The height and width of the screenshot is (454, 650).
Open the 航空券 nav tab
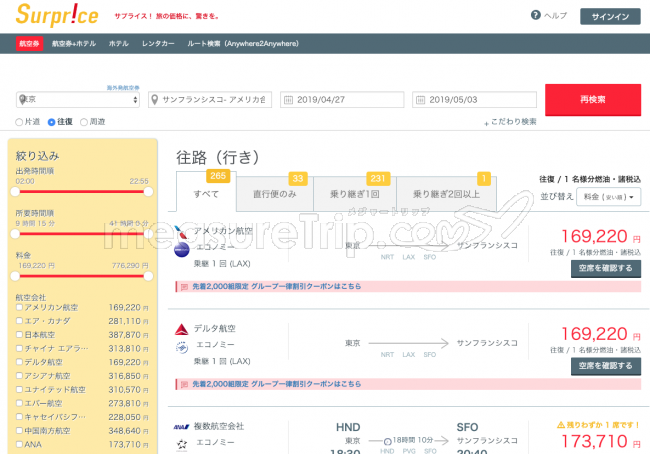pyautogui.click(x=29, y=44)
